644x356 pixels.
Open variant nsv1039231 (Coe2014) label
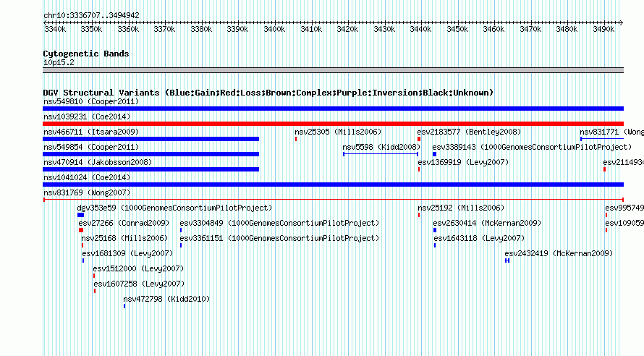tap(87, 116)
